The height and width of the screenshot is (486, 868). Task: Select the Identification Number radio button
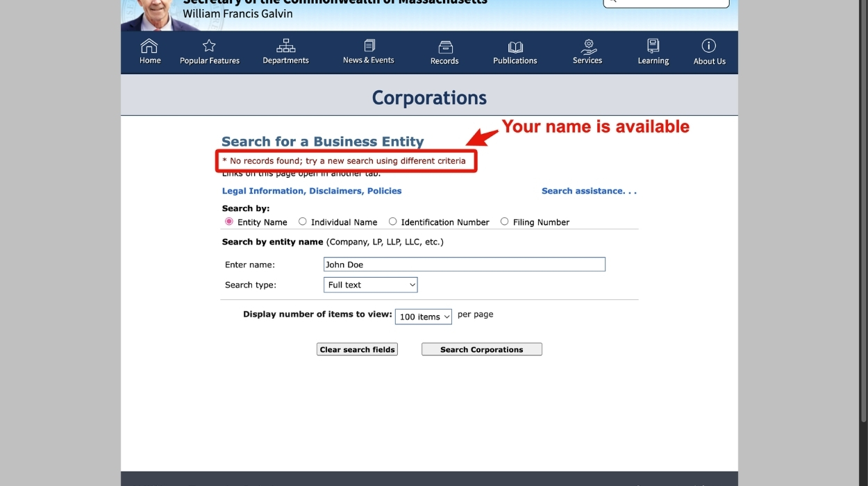393,221
